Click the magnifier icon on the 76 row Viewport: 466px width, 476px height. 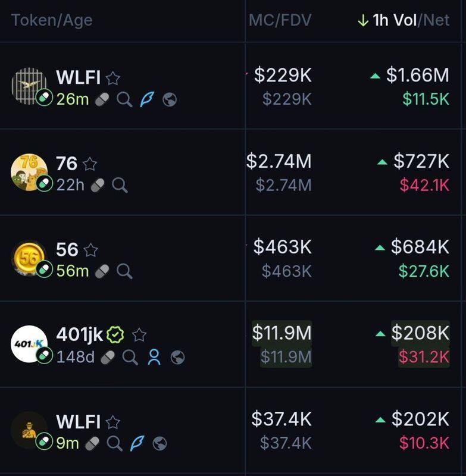click(x=120, y=186)
